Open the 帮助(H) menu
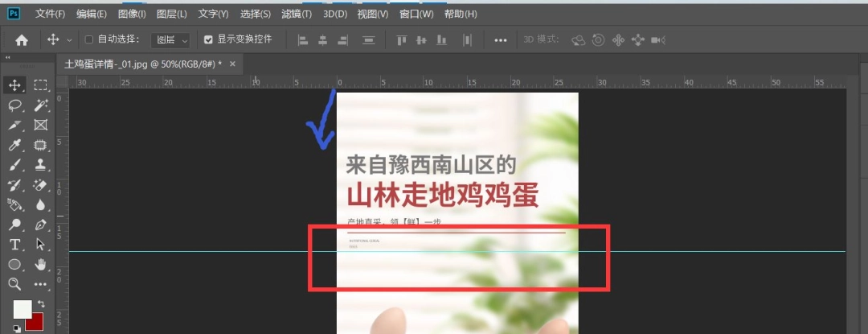Screen dimensions: 868x334 [x=461, y=14]
